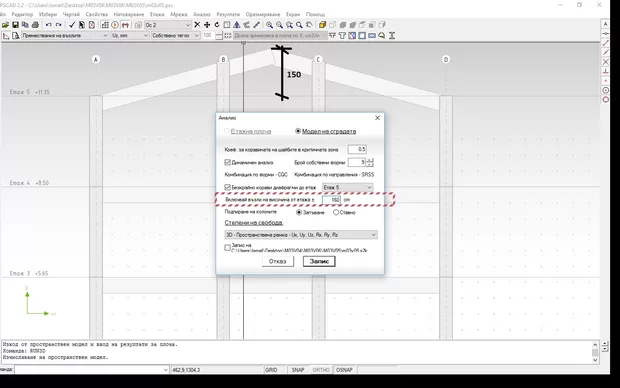Select the rotate tool icon
The image size is (620, 388).
pyautogui.click(x=217, y=25)
